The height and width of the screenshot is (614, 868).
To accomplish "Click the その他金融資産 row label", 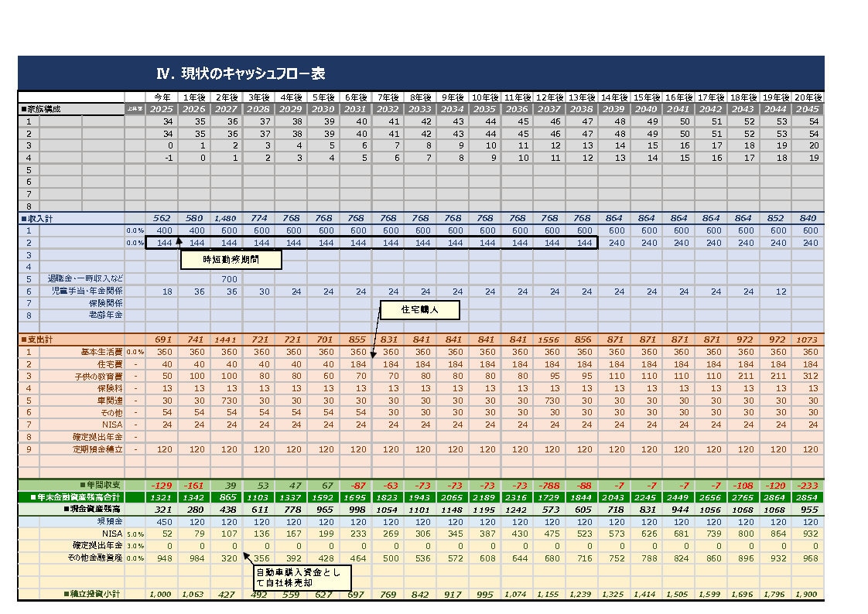I will [94, 558].
